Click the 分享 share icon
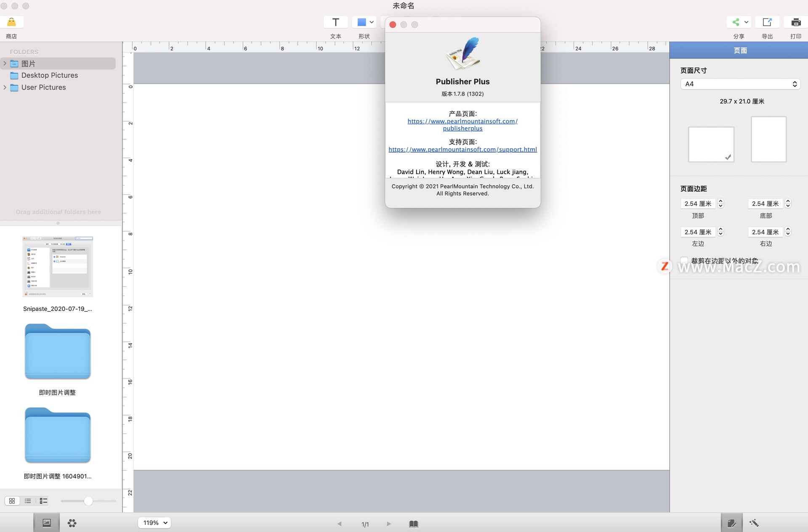 [x=736, y=22]
